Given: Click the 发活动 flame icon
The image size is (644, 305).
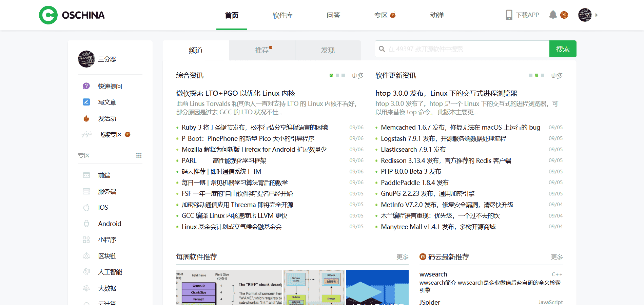Looking at the screenshot, I should [x=86, y=118].
